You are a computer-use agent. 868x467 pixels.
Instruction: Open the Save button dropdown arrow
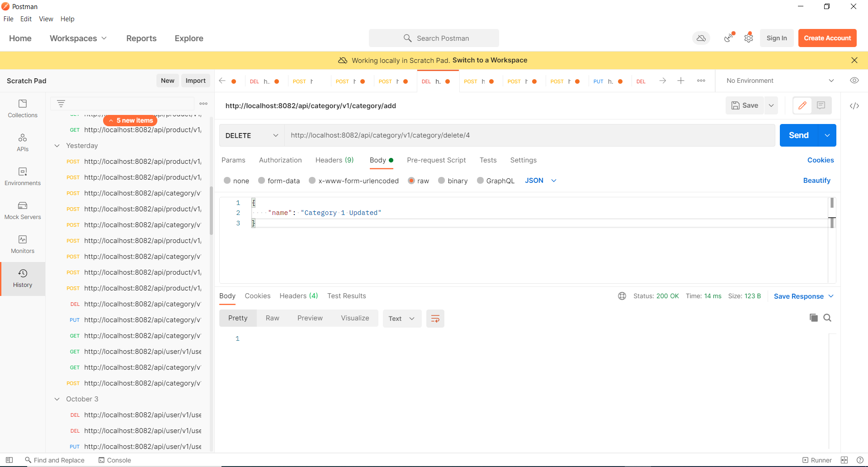771,105
